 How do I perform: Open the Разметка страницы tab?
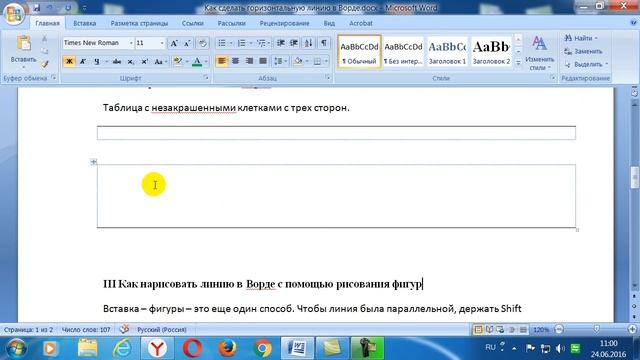(139, 23)
